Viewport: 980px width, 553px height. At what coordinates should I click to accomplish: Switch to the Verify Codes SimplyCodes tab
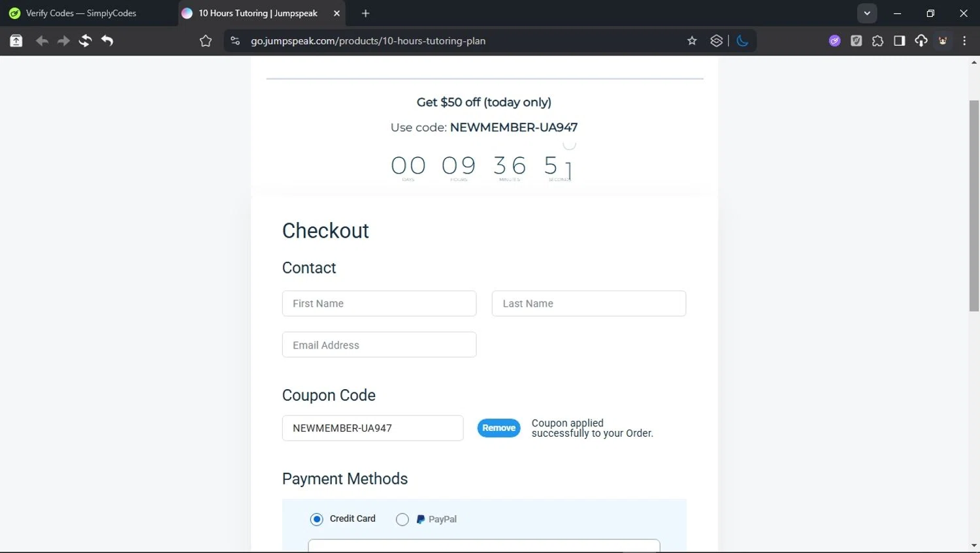tap(82, 13)
